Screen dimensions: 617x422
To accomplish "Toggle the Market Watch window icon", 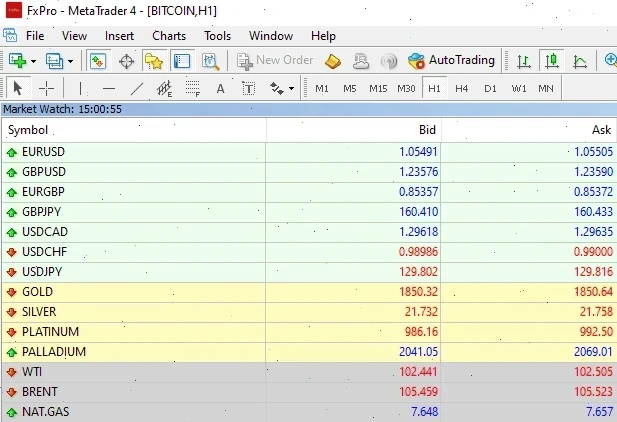I will coord(98,61).
